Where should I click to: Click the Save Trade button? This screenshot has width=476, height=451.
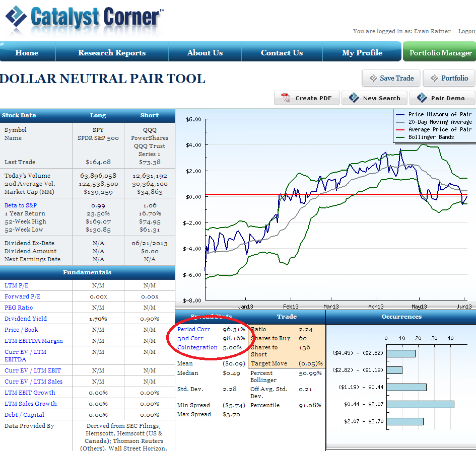coord(391,78)
